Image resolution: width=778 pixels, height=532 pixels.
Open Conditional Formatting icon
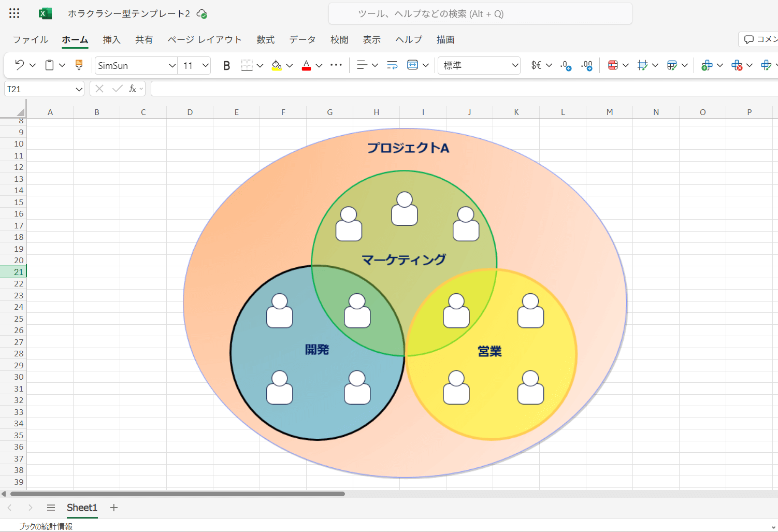click(x=613, y=65)
